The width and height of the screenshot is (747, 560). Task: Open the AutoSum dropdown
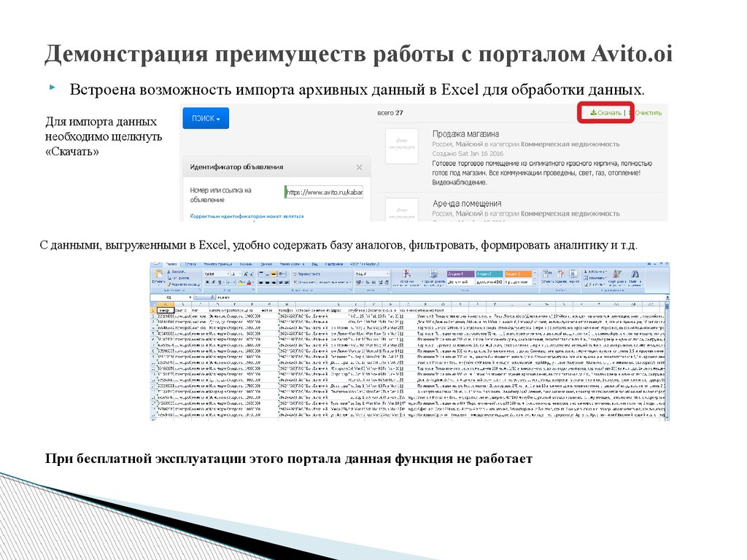596,272
